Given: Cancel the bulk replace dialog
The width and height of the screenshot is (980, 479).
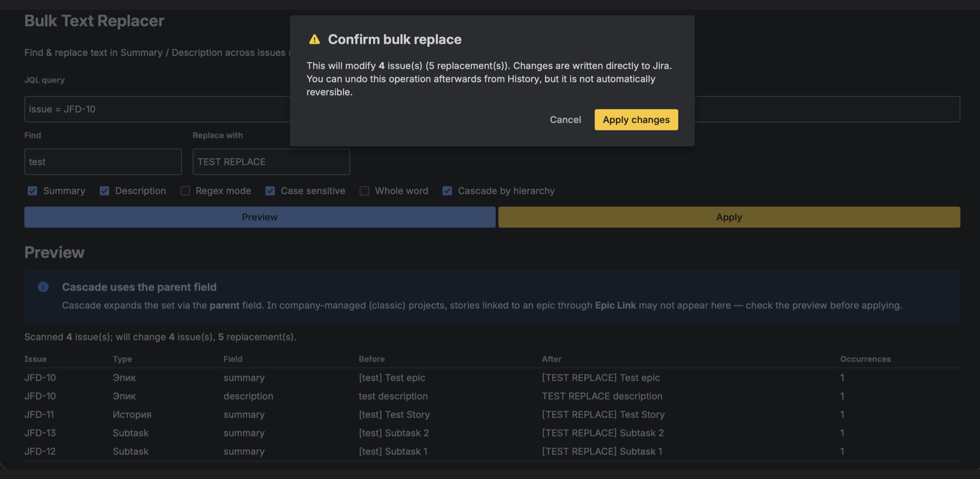Looking at the screenshot, I should click(565, 120).
